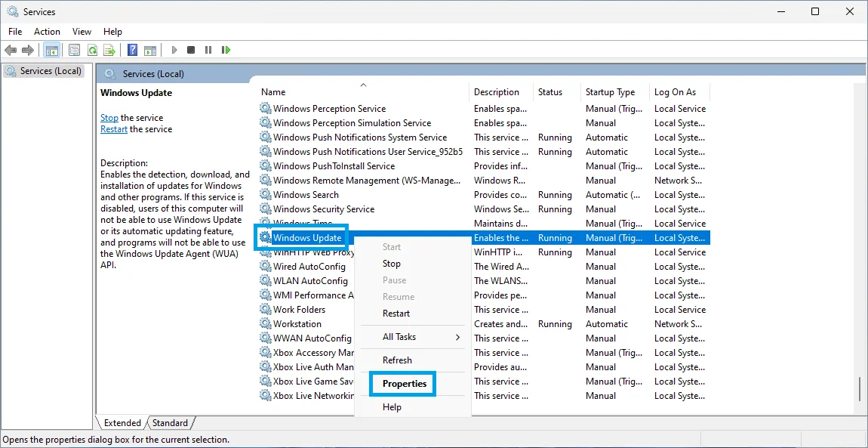Click the Properties toolbar icon
Viewport: 868px width, 448px height.
[x=74, y=50]
